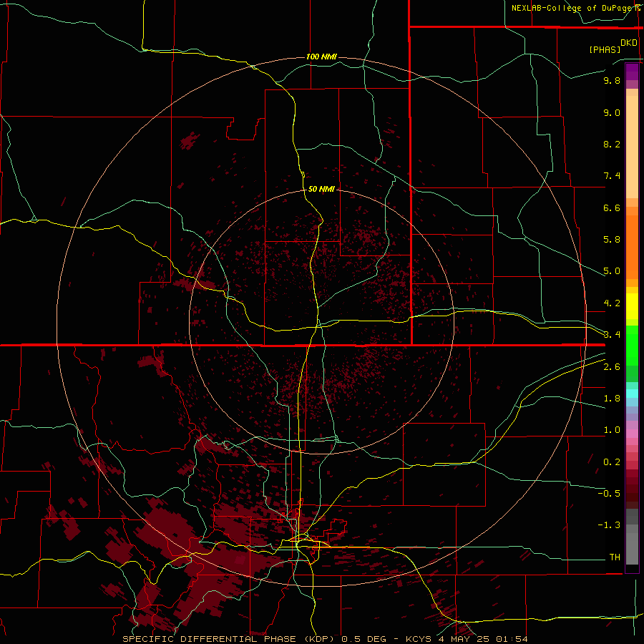Click the 4 MAY 25 01:54 timestamp
Image resolution: width=644 pixels, height=644 pixels.
[x=483, y=639]
